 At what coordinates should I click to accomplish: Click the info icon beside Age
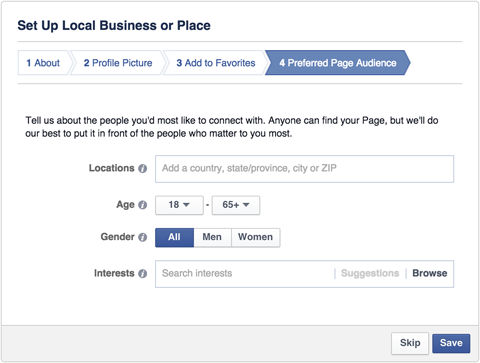pos(143,205)
